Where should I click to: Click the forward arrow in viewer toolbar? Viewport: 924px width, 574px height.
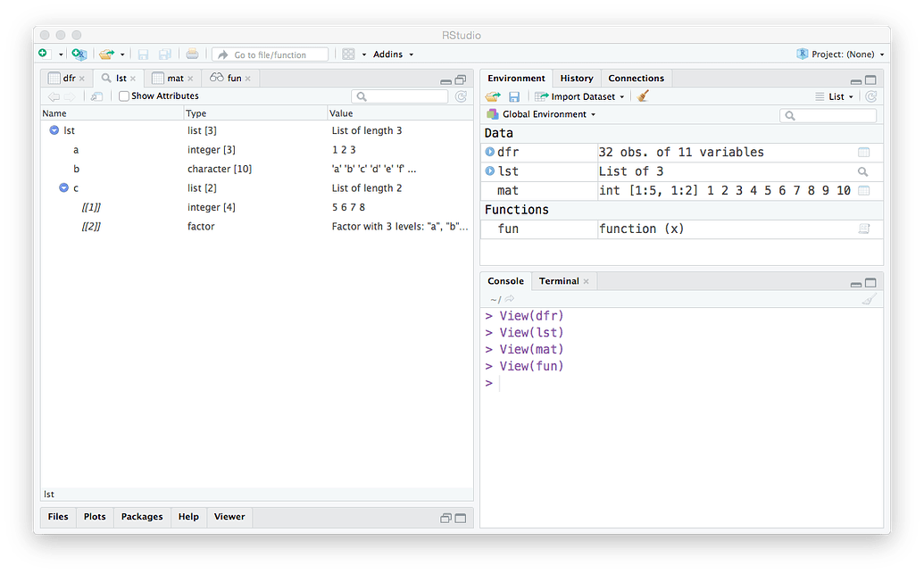point(70,96)
